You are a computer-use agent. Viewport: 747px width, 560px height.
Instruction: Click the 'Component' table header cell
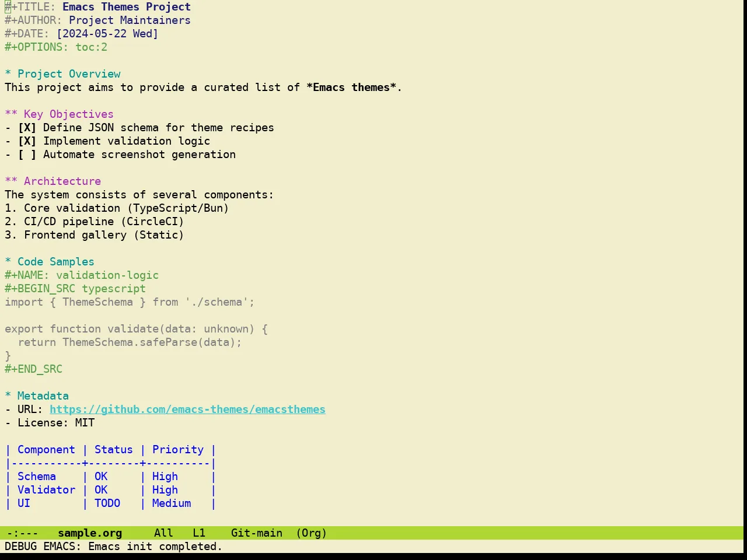(46, 450)
